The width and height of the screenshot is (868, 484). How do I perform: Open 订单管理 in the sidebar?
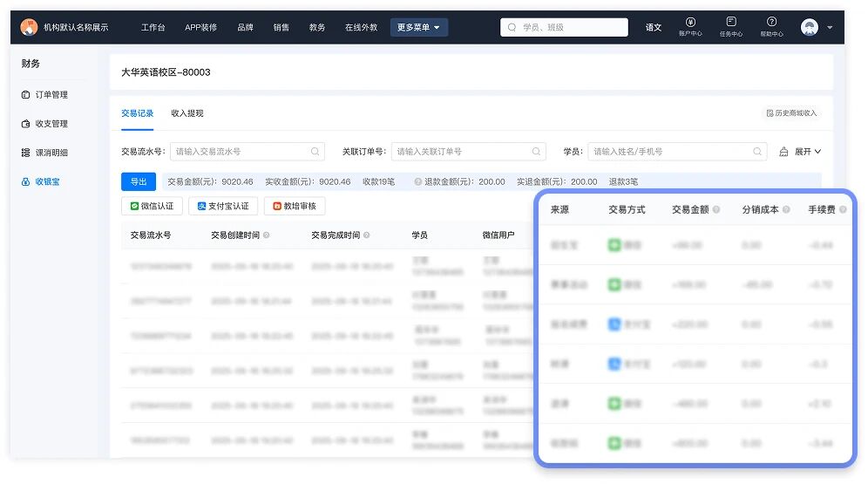[x=51, y=95]
